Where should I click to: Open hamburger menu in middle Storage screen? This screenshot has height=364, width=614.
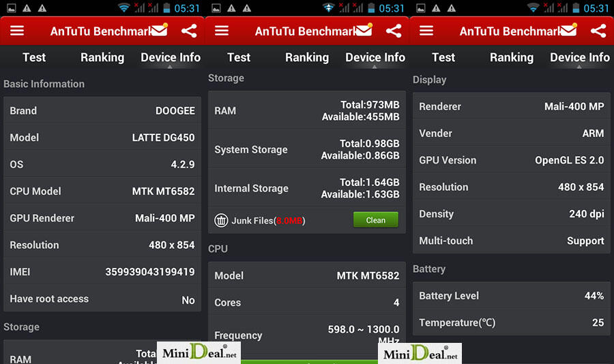click(222, 31)
